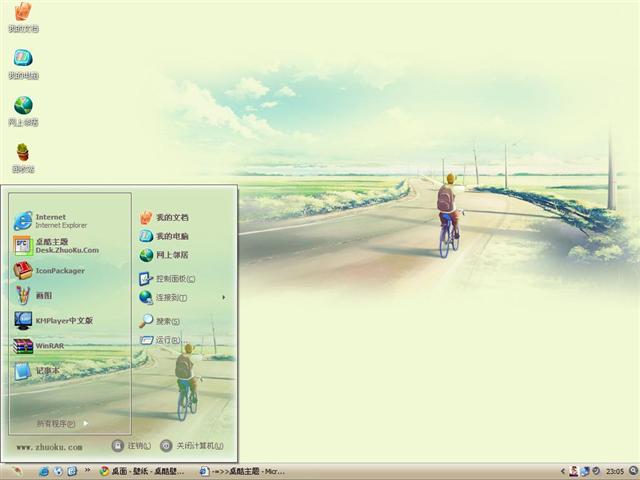Click the round gray tray icon
The height and width of the screenshot is (480, 640).
pyautogui.click(x=596, y=471)
